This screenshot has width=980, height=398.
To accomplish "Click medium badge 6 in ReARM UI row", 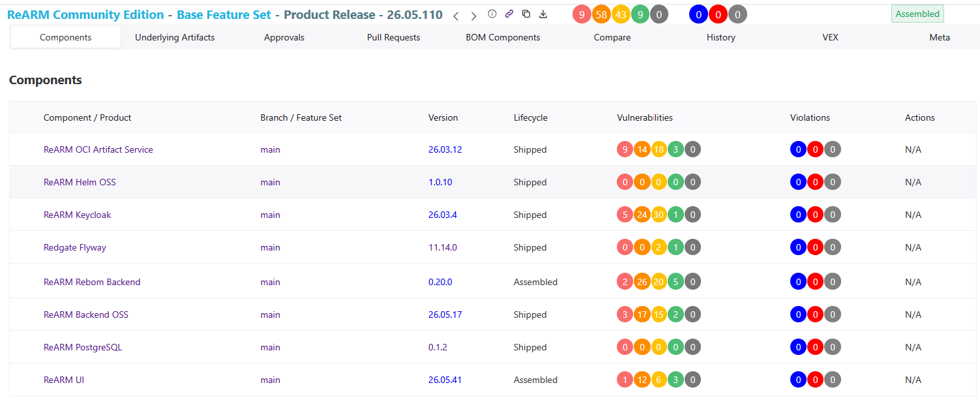I will pos(659,380).
